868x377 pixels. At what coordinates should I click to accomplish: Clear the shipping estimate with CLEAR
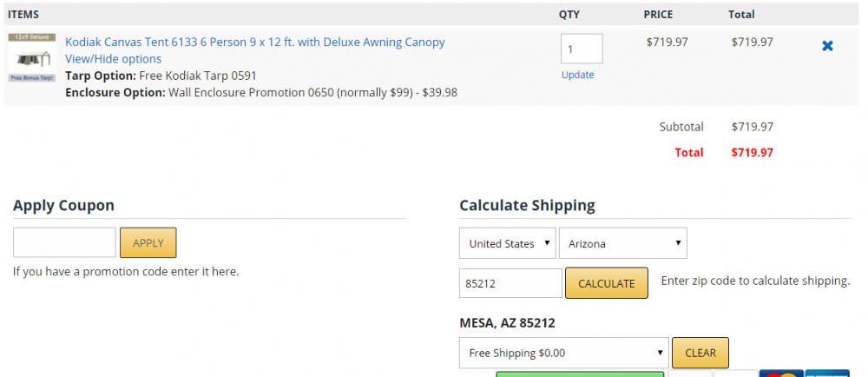(x=700, y=353)
